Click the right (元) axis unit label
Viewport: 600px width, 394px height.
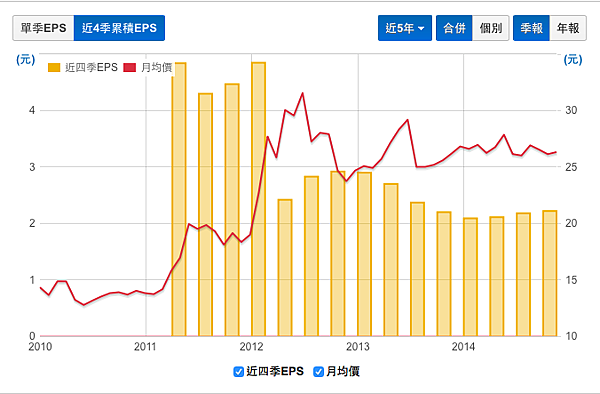[573, 60]
